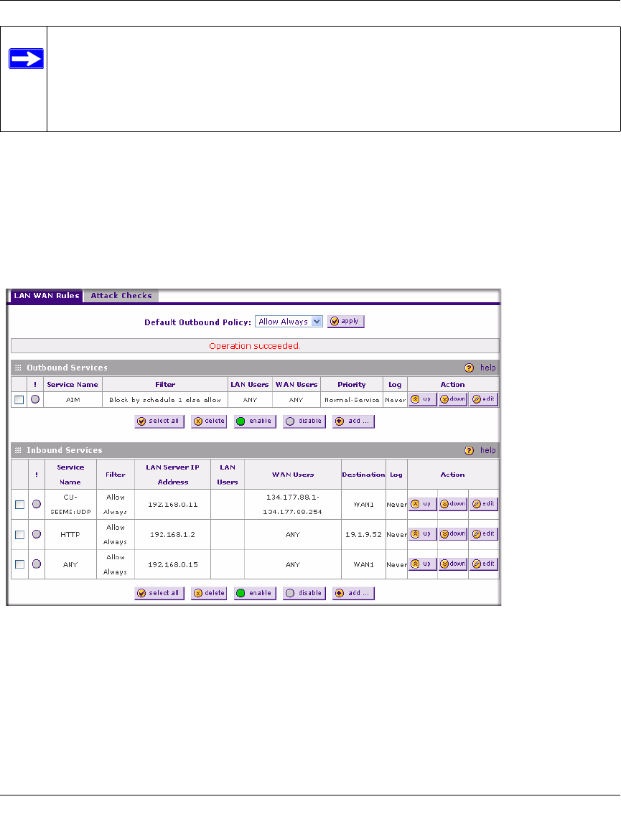Click CU-SEEME:UDP rule status indicator
The height and width of the screenshot is (840, 621).
click(x=37, y=504)
